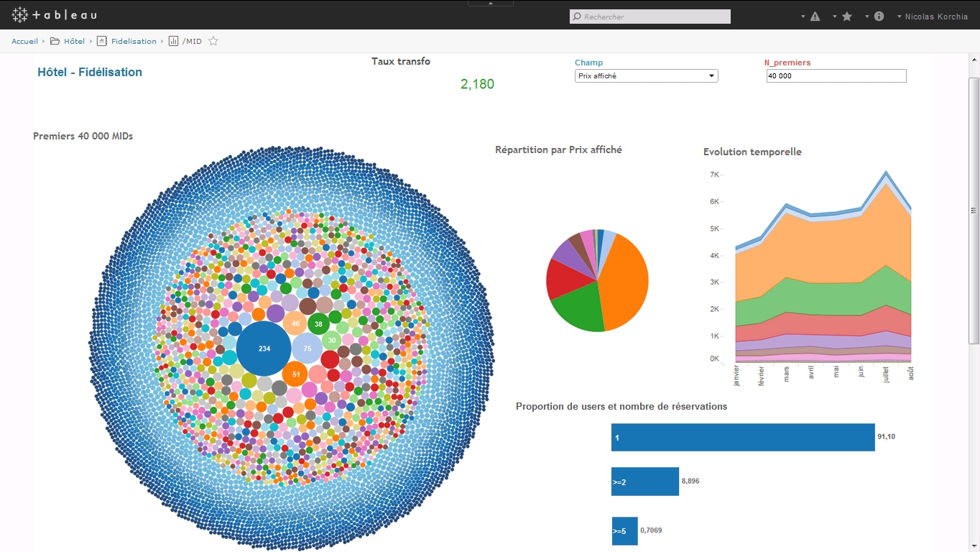Select the large 234 bubble

[264, 349]
